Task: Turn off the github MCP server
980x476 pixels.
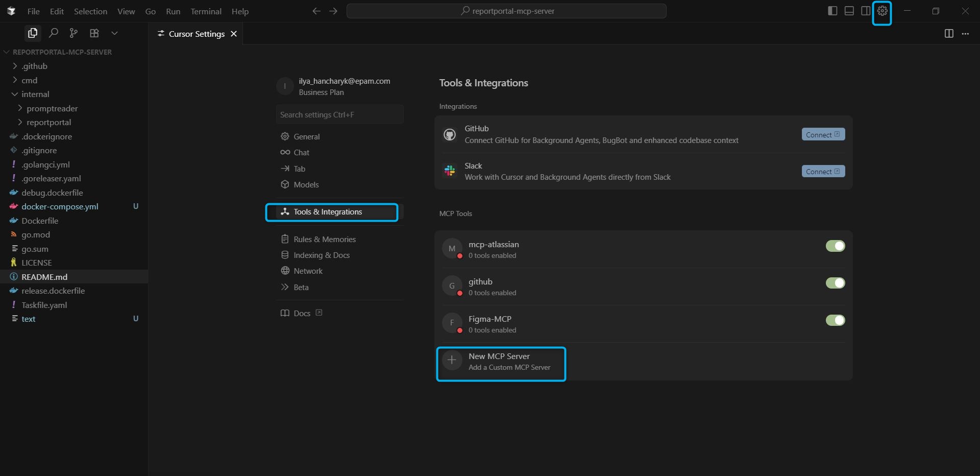Action: tap(835, 283)
